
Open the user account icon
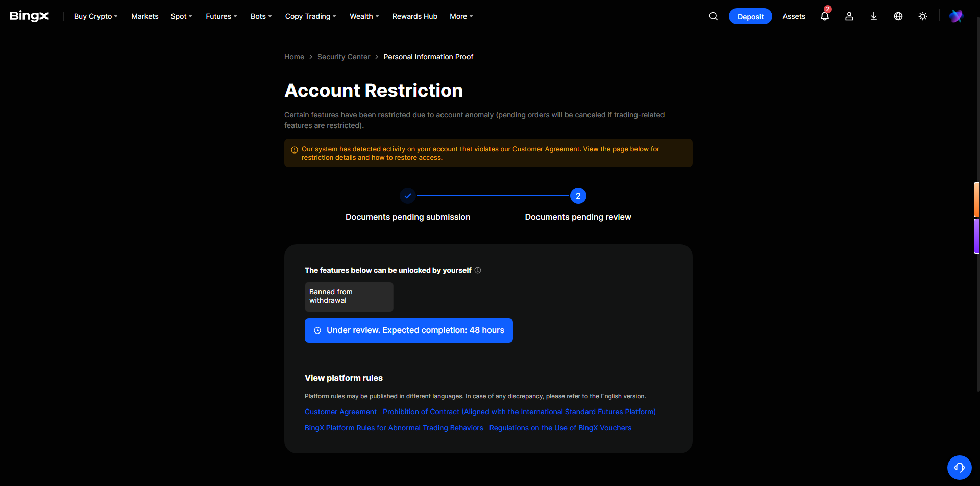point(849,16)
